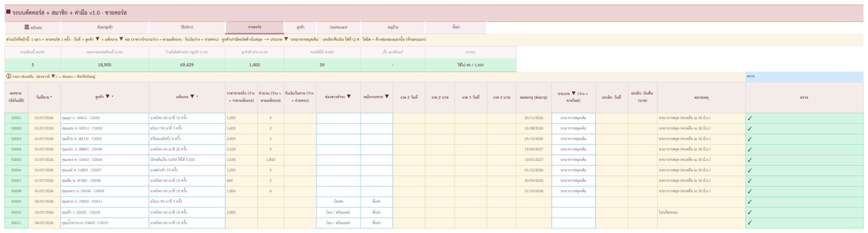Screen dimensions: 868x233
Task: Toggle the check mark for sale S0003
Action: tap(750, 139)
